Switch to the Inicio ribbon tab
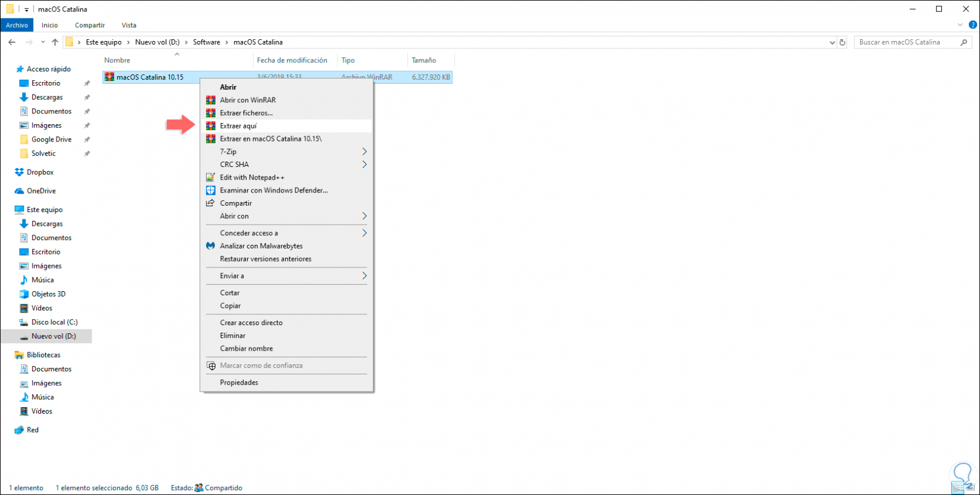Screen dimensions: 980x495 50,25
